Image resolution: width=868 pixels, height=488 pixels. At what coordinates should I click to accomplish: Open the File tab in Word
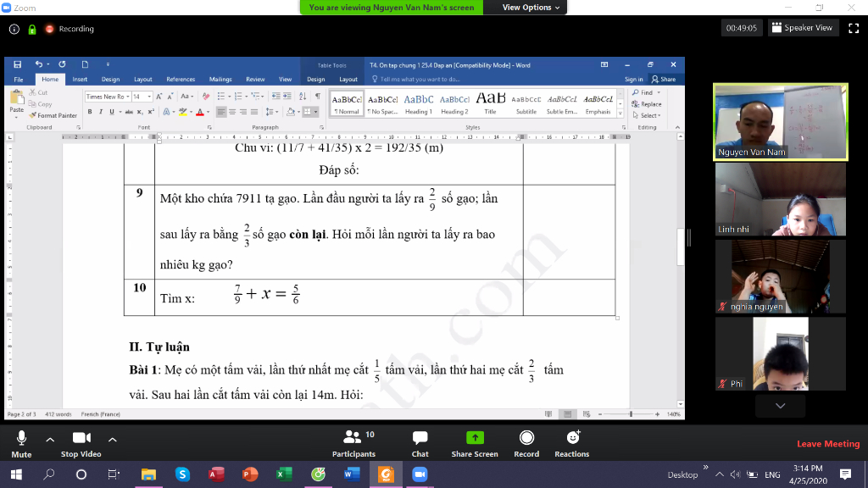coord(19,79)
